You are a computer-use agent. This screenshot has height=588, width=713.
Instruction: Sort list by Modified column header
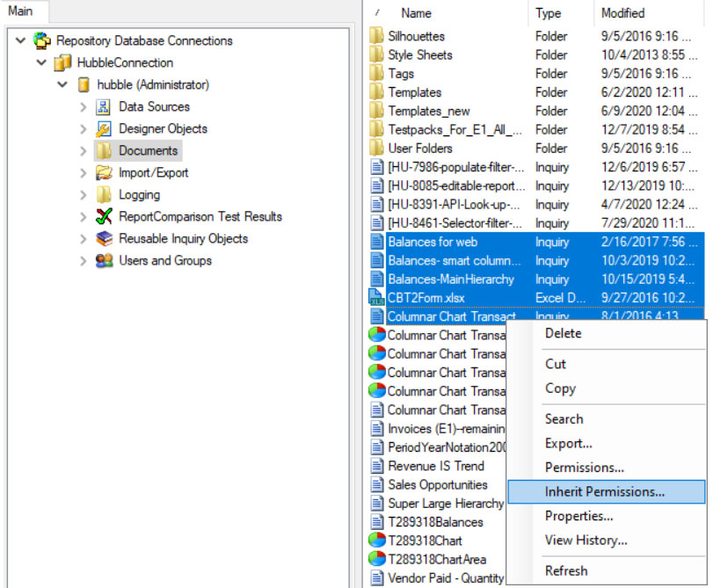pos(622,13)
